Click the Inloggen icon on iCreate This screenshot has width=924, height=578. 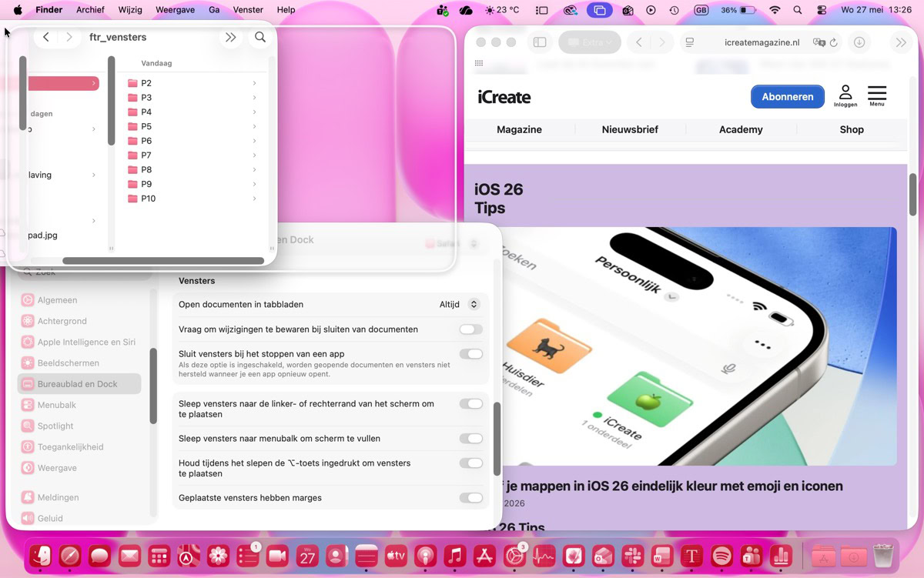pos(845,96)
